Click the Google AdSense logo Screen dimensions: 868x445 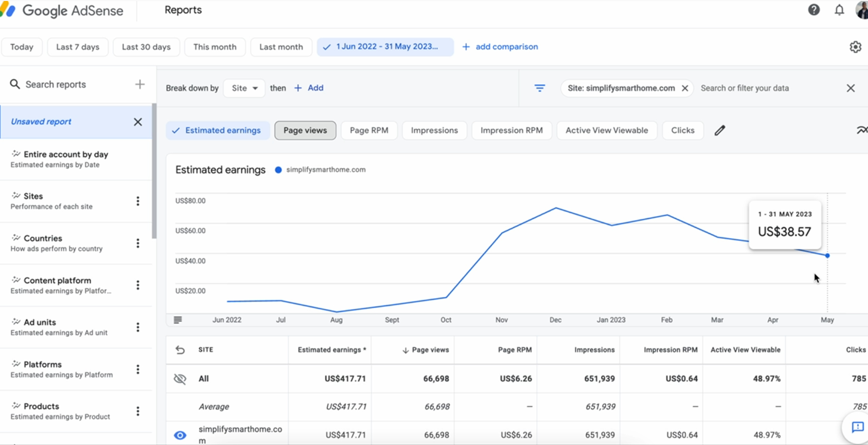tap(62, 10)
